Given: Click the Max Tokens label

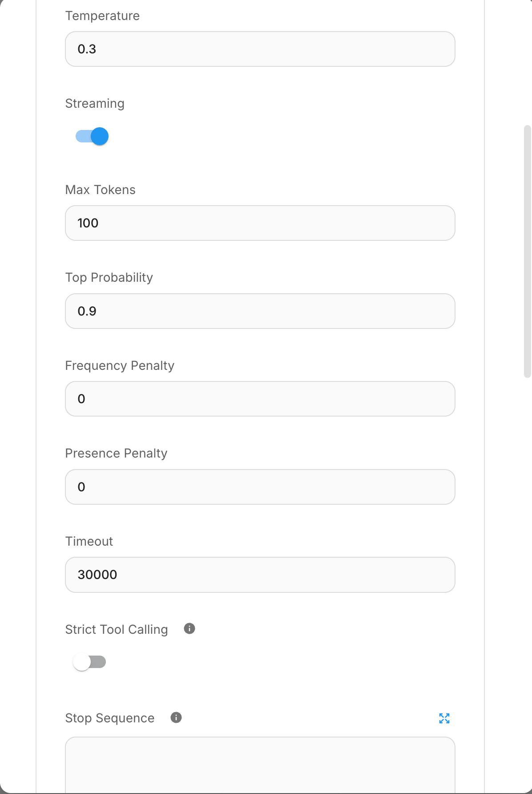Looking at the screenshot, I should (100, 190).
